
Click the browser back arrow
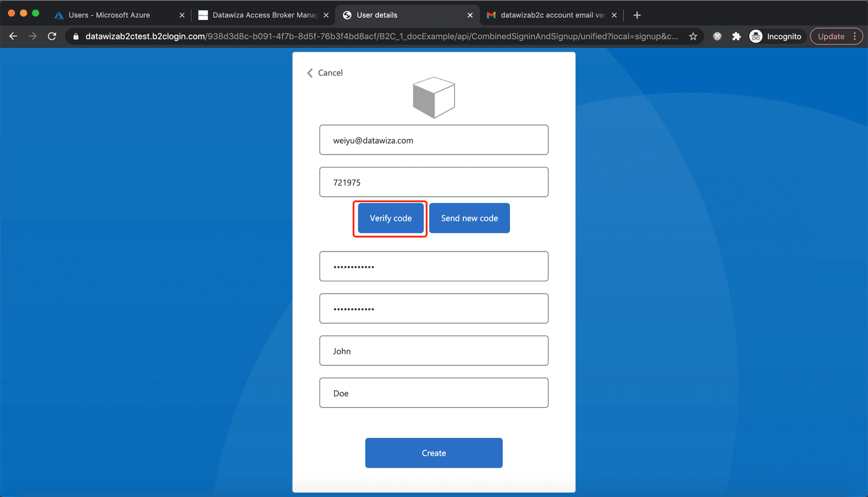14,36
